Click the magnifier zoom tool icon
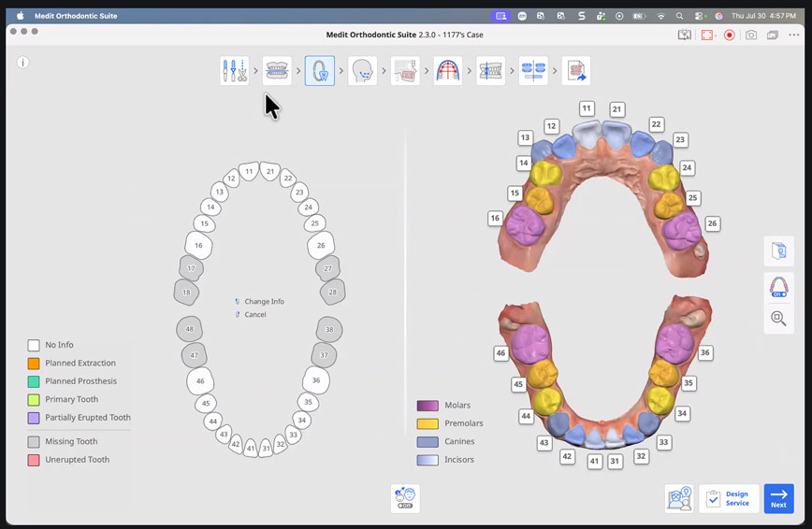The image size is (812, 529). coord(779,318)
